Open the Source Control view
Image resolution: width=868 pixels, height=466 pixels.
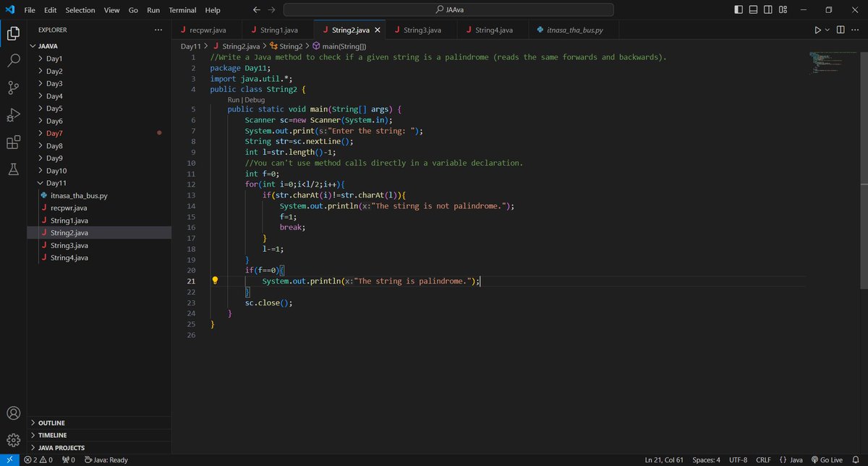pyautogui.click(x=13, y=88)
